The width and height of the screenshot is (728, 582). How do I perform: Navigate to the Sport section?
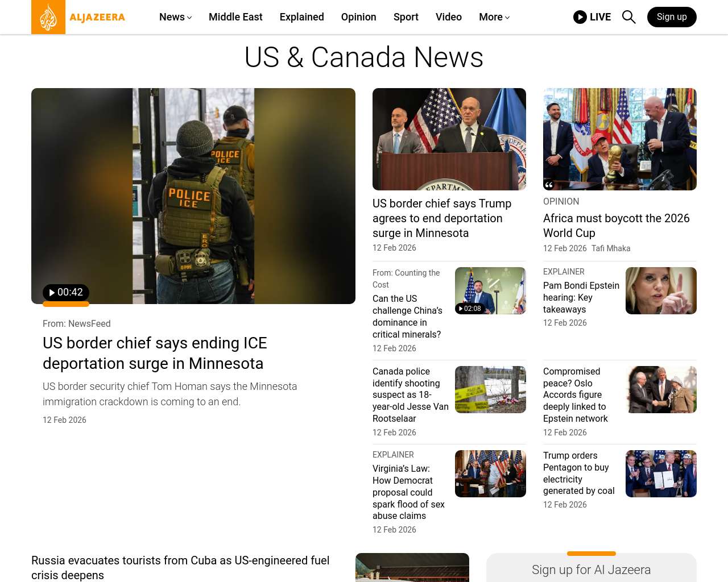406,17
